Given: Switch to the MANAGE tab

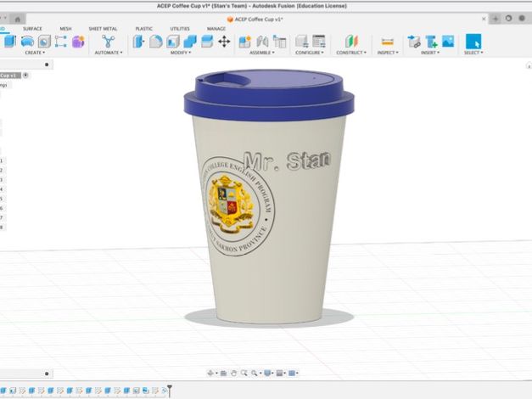Looking at the screenshot, I should pyautogui.click(x=216, y=29).
